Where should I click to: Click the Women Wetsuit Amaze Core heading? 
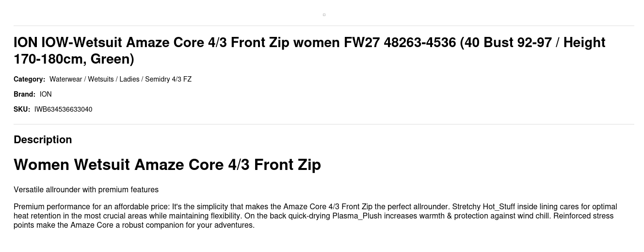[x=167, y=165]
